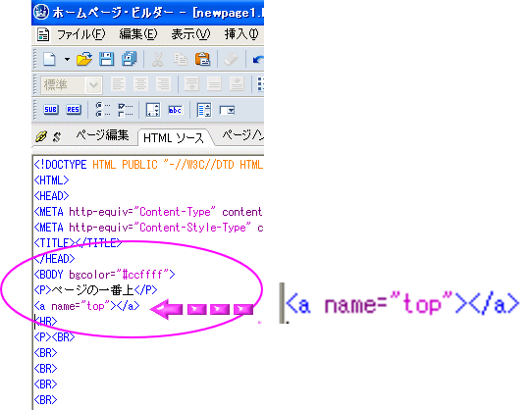Click the save floppy disk icon
This screenshot has width=532, height=410.
click(107, 59)
